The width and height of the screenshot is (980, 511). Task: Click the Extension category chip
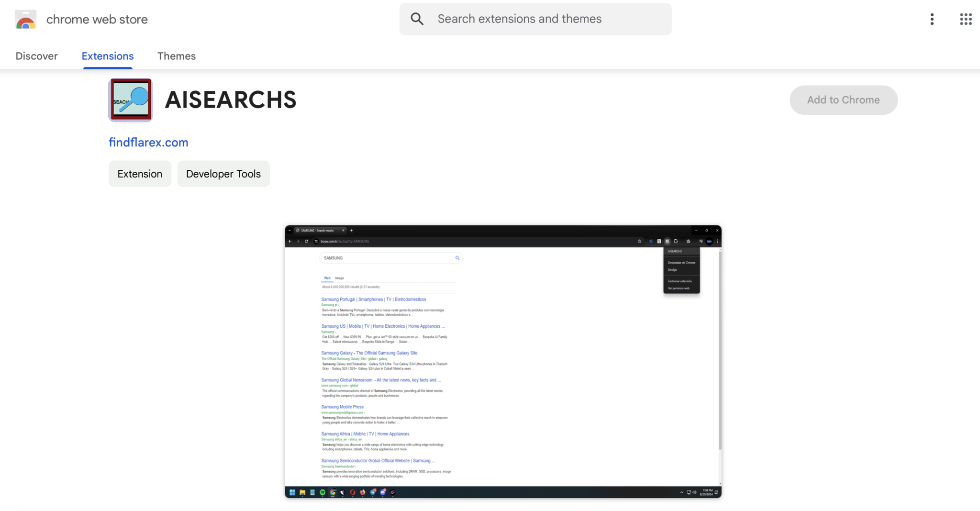[x=140, y=174]
